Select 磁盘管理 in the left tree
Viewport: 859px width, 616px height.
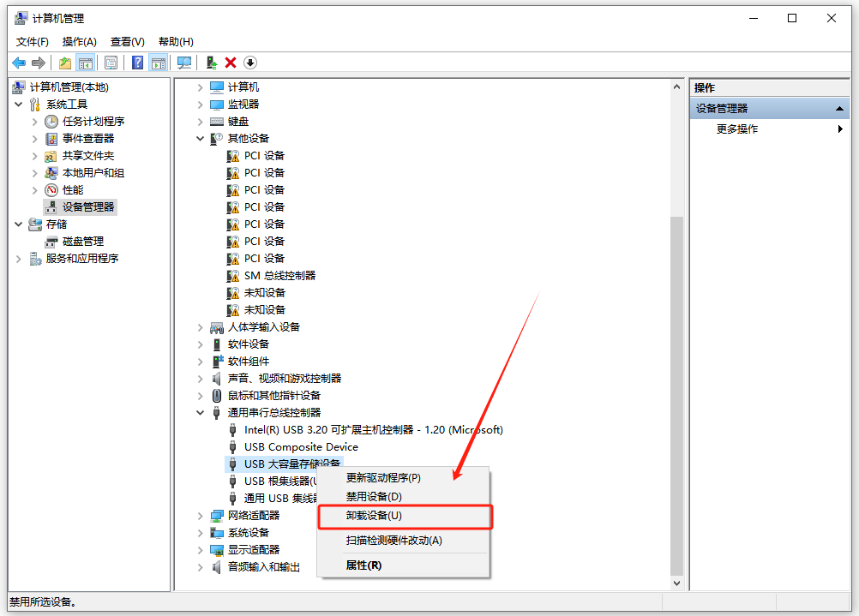coord(82,242)
